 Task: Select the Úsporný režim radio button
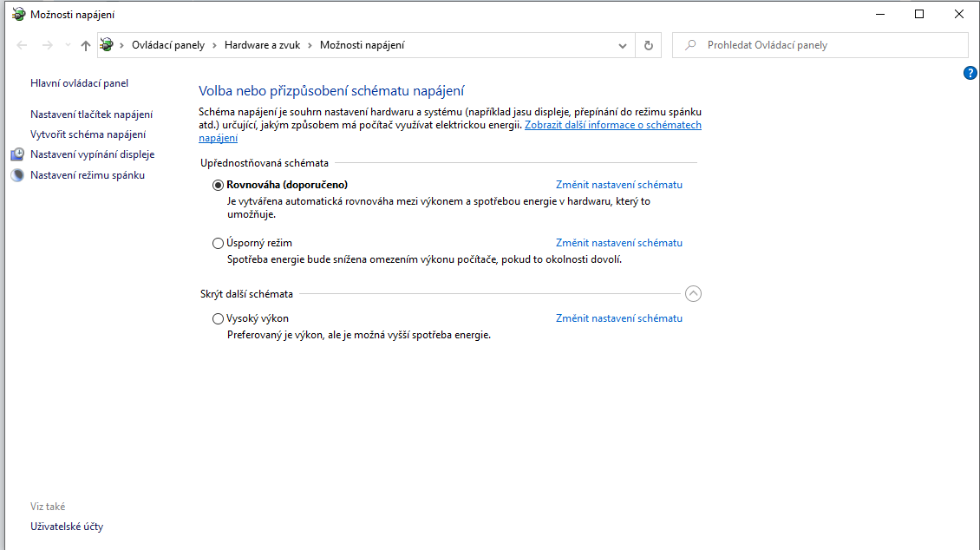pos(218,243)
